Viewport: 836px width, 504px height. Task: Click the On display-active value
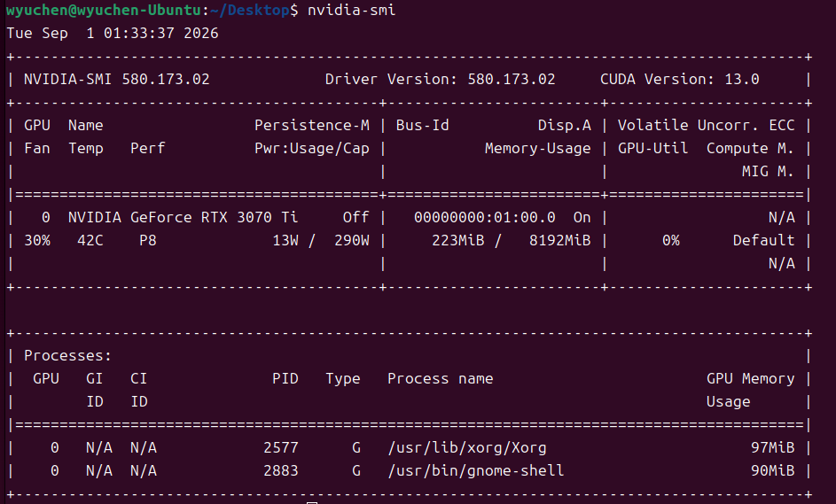[582, 217]
